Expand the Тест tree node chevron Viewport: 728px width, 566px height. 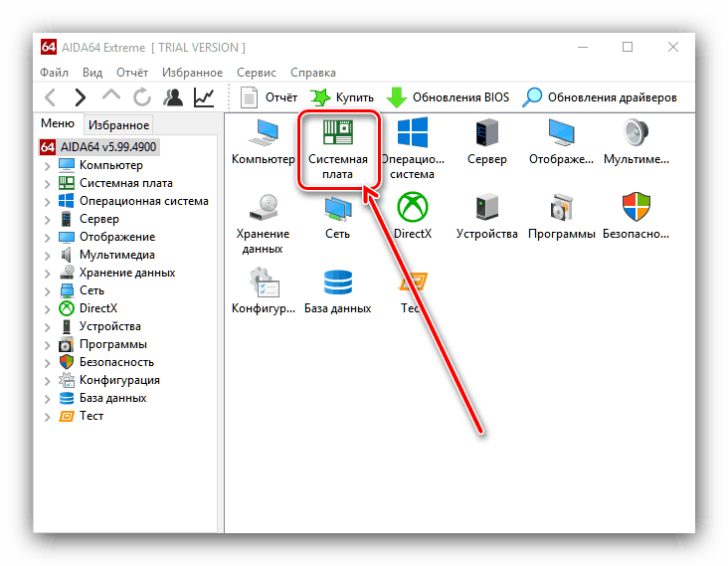[47, 417]
